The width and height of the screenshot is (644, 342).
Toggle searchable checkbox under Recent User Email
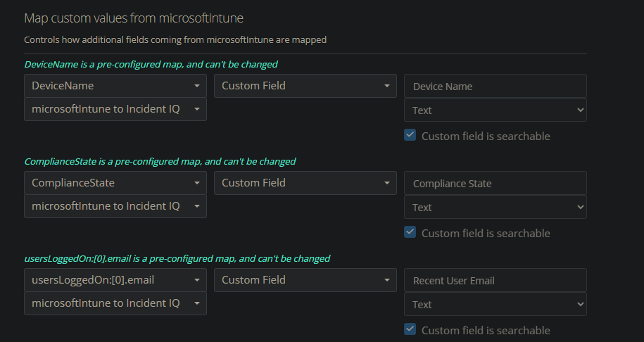click(x=410, y=329)
